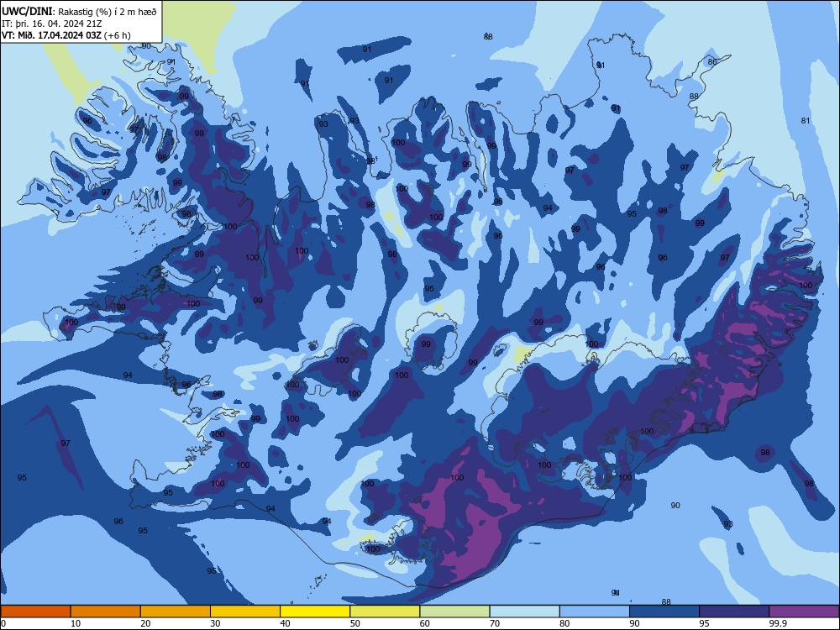The height and width of the screenshot is (630, 840).
Task: Click the legend tick label '10'
Action: click(76, 623)
